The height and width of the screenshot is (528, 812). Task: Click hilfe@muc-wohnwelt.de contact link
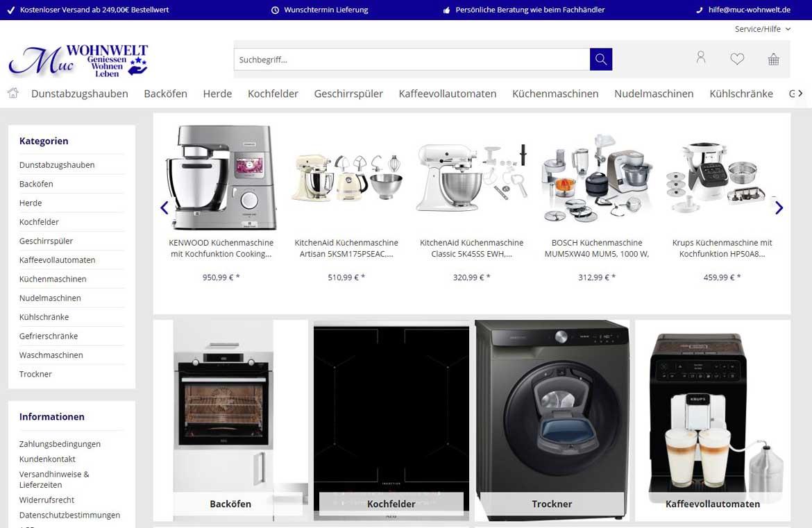749,10
